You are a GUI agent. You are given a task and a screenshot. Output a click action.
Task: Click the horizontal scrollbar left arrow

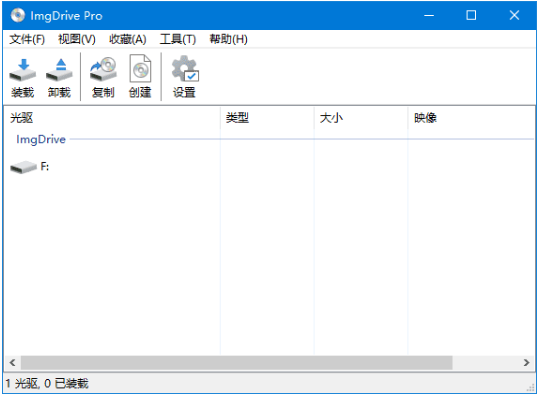pyautogui.click(x=12, y=362)
